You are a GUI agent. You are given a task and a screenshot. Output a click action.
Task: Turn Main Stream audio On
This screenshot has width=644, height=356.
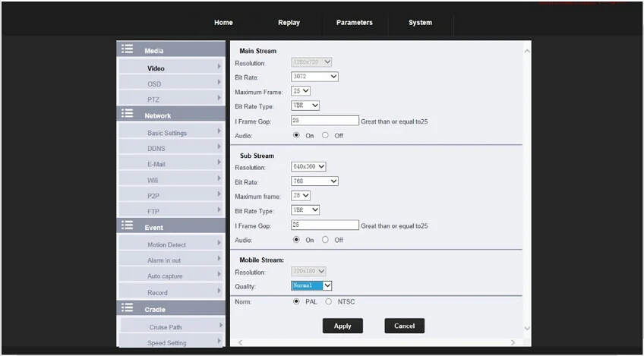point(296,135)
